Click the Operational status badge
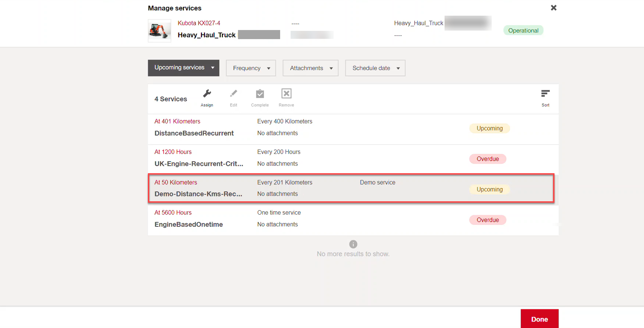Image resolution: width=644 pixels, height=328 pixels. (523, 31)
